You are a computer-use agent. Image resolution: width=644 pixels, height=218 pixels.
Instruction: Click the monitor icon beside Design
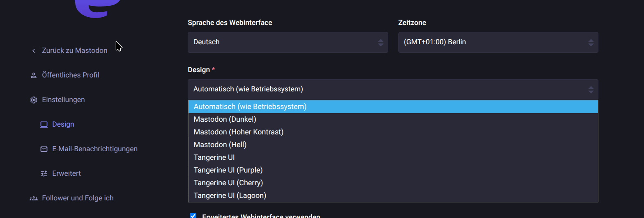pyautogui.click(x=44, y=125)
